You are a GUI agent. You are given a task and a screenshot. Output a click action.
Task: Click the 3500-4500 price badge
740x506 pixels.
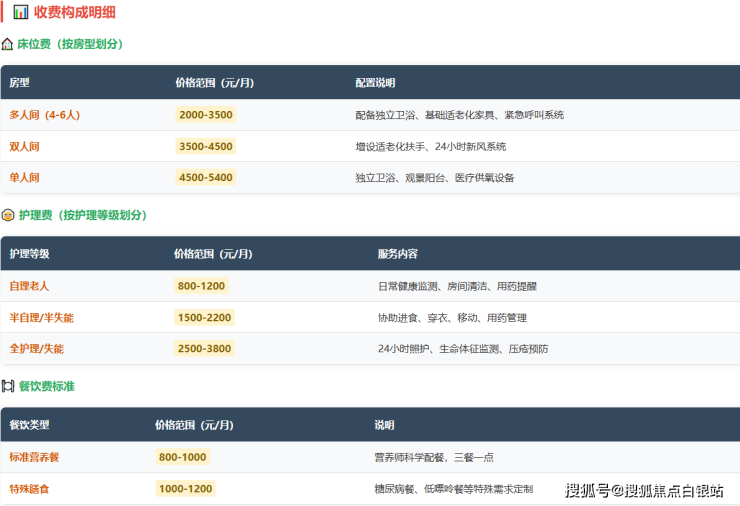click(206, 146)
